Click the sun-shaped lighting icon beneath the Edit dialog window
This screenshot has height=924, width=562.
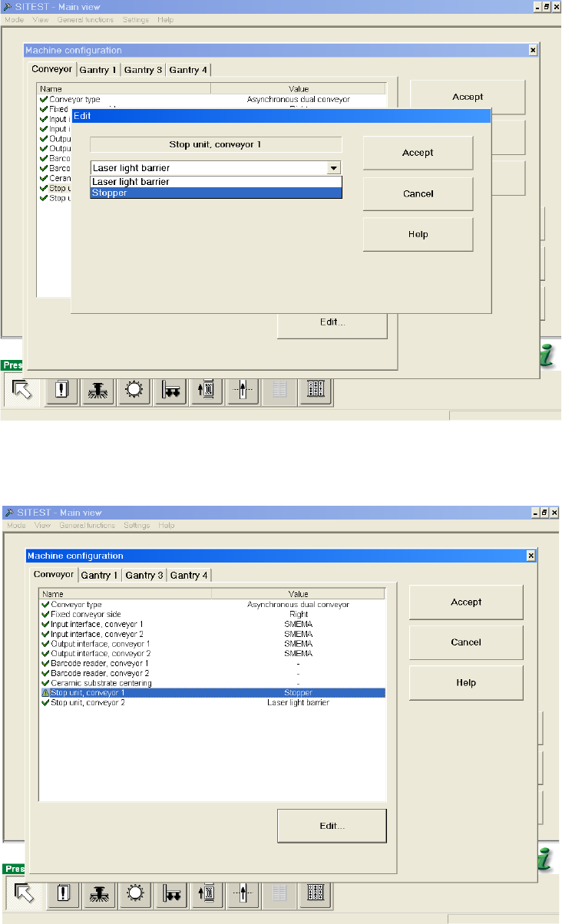tap(134, 390)
